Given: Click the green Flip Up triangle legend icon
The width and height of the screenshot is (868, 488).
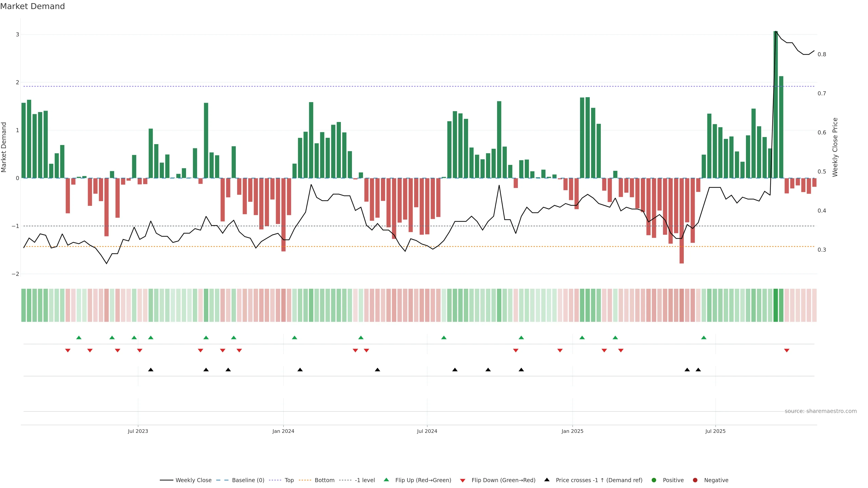Looking at the screenshot, I should coord(386,480).
